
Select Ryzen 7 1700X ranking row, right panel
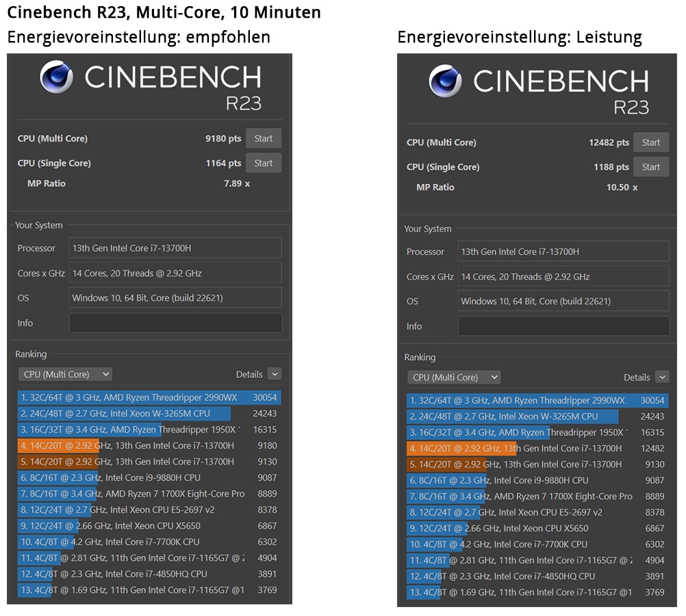click(537, 496)
